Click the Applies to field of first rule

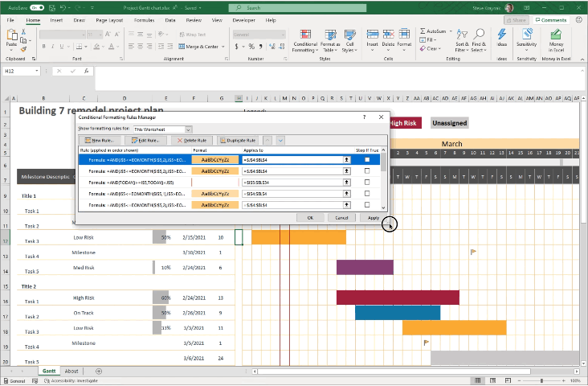[291, 160]
